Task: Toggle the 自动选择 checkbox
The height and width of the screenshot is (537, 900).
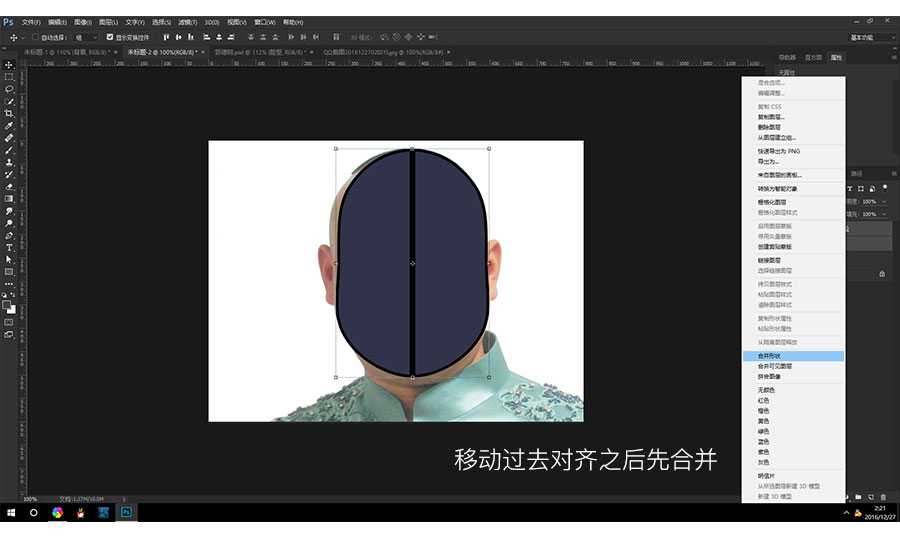Action: [x=35, y=37]
